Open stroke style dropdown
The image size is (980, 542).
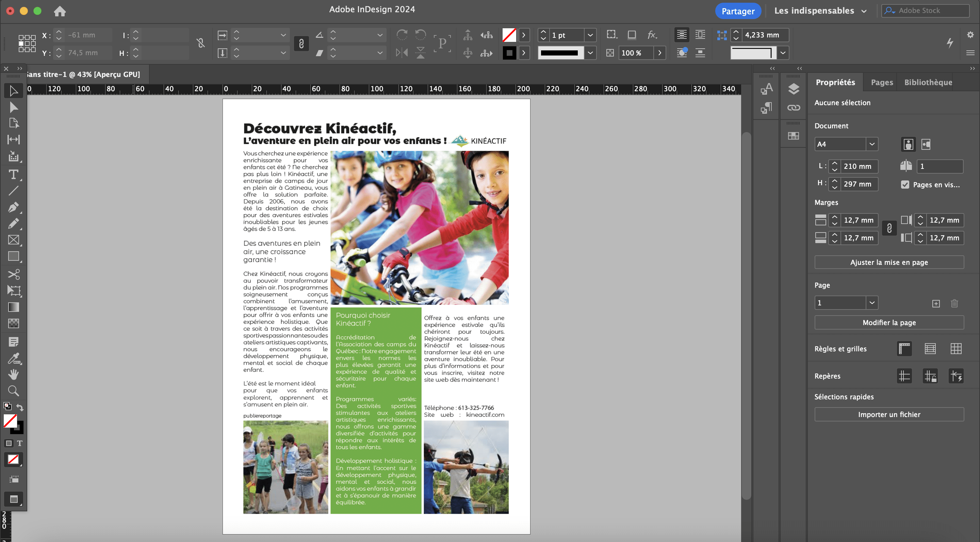point(590,52)
